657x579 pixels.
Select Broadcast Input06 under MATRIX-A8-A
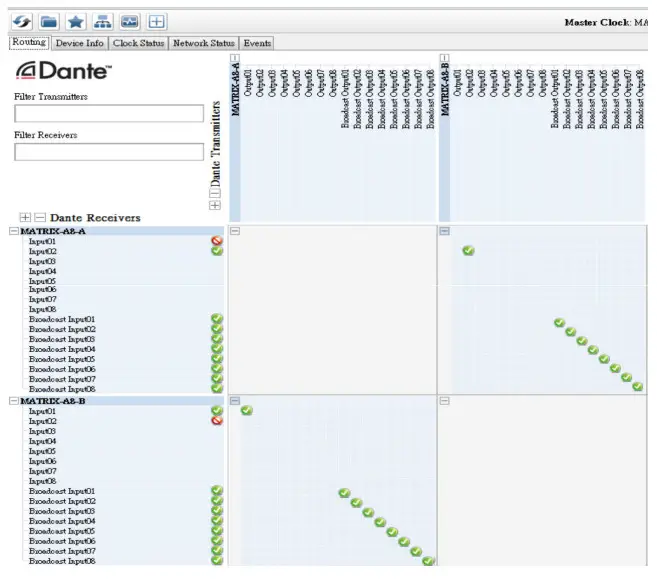(62, 369)
